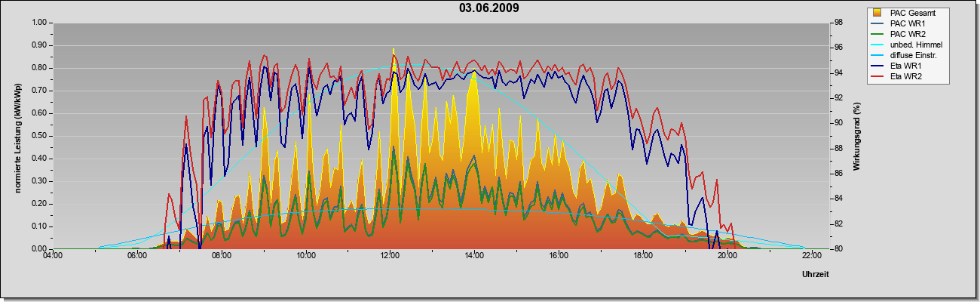
Task: Click the 'Uhrzeit' axis title
Action: click(816, 276)
